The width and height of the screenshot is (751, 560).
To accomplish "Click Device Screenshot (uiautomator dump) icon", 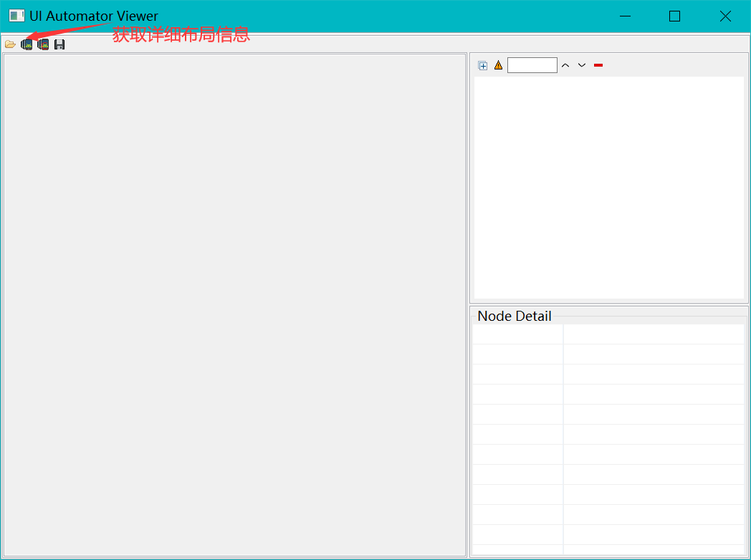I will tap(27, 44).
